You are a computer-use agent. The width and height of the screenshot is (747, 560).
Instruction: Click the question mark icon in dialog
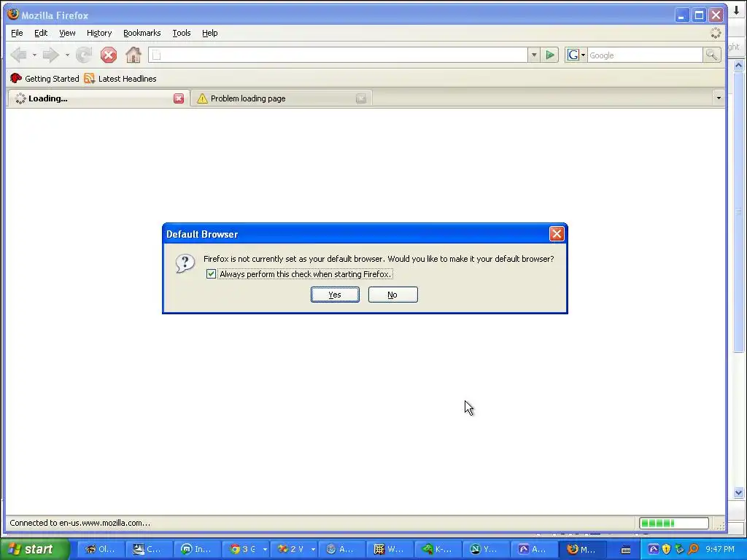click(x=185, y=262)
